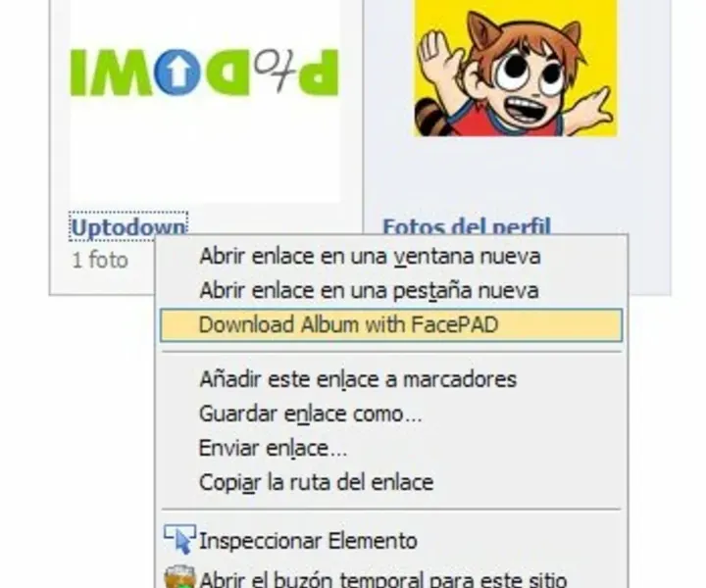Viewport: 706px width, 588px height.
Task: Choose Guardar enlace como...
Action: [x=310, y=414]
